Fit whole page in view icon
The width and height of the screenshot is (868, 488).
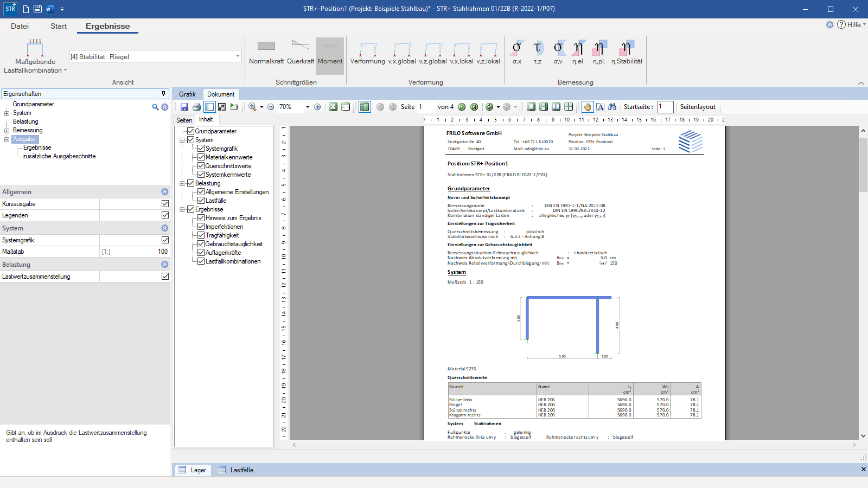(333, 107)
